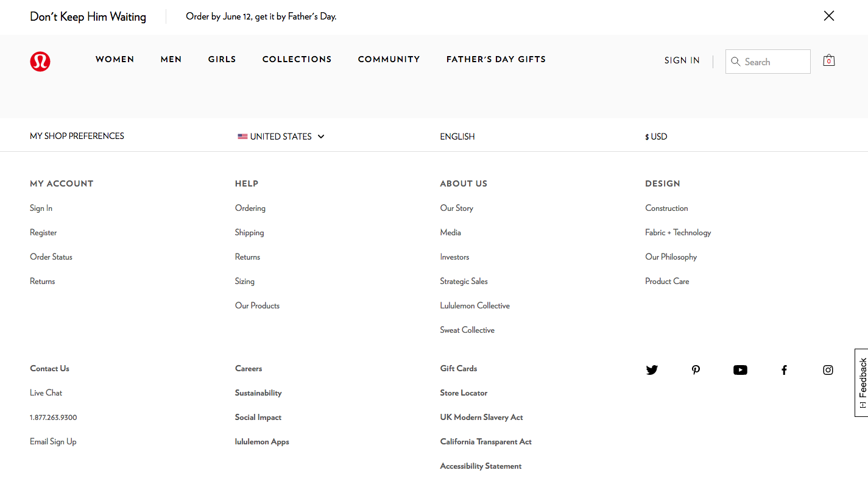The image size is (868, 498).
Task: Click Returns under My Account
Action: coord(42,281)
